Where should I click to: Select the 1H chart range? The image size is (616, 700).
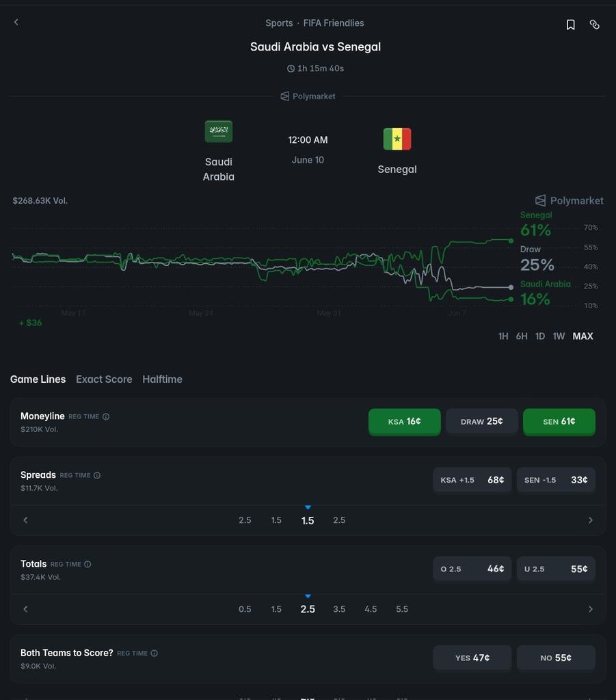[x=503, y=336]
